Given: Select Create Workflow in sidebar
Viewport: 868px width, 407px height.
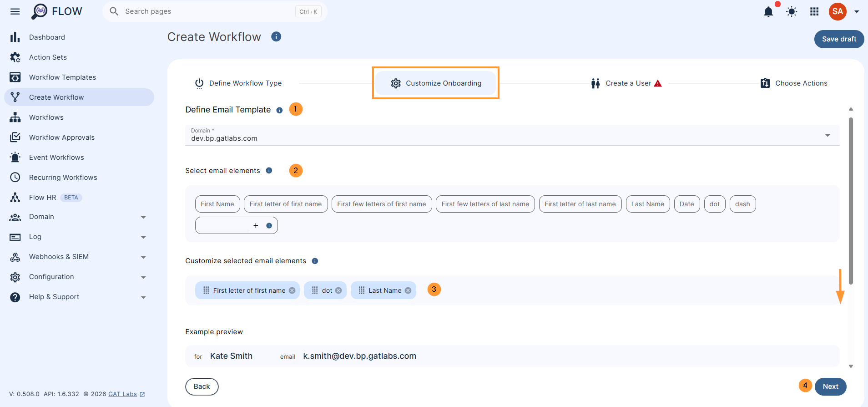Looking at the screenshot, I should (79, 97).
